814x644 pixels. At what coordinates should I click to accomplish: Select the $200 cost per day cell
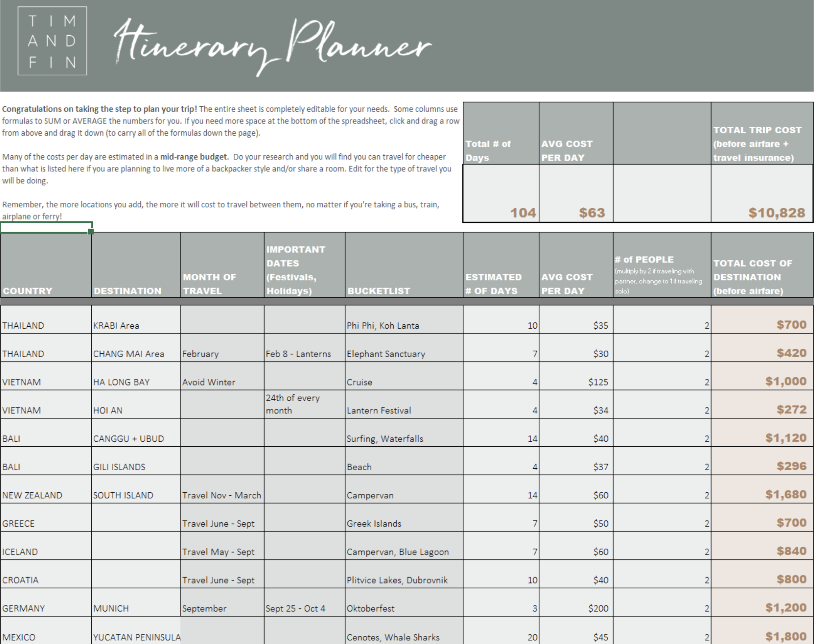[576, 602]
